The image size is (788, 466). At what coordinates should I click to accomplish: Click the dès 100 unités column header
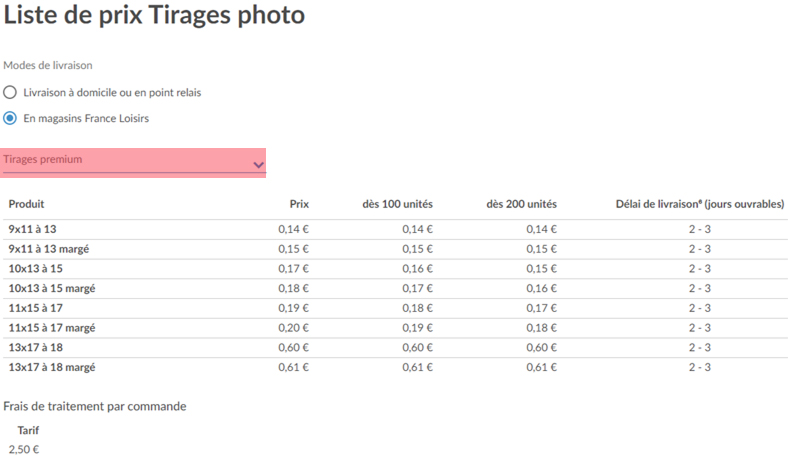(x=398, y=204)
